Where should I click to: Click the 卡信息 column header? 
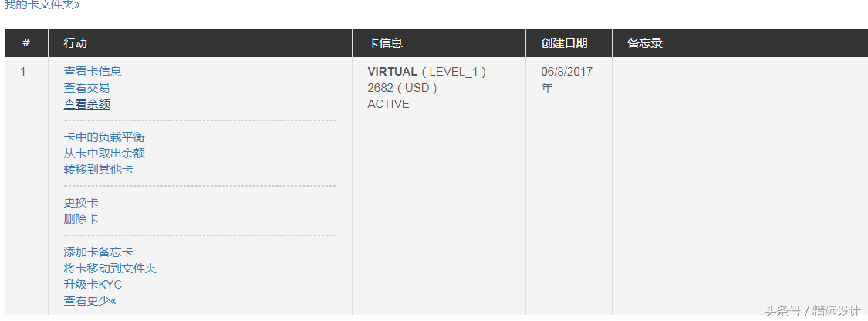385,43
